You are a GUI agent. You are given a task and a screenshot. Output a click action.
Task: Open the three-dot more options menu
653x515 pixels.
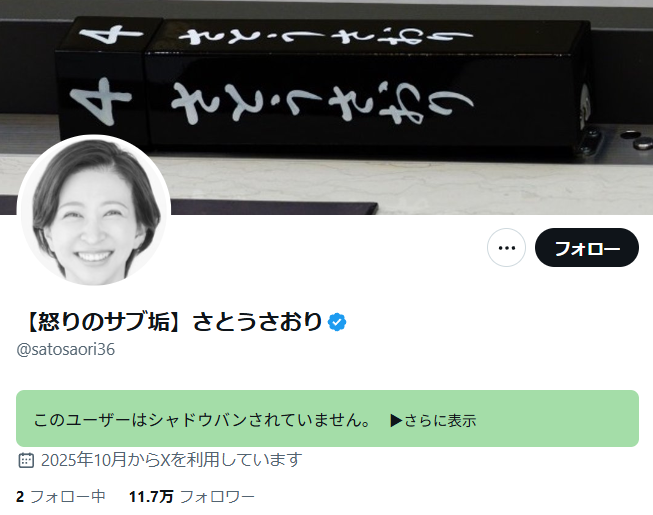pyautogui.click(x=506, y=248)
